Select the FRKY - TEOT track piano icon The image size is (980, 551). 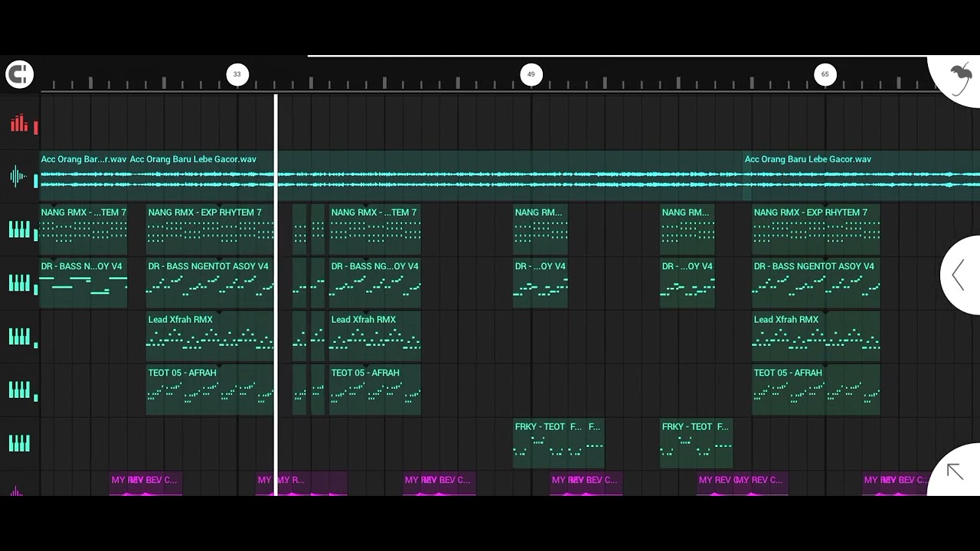tap(19, 444)
